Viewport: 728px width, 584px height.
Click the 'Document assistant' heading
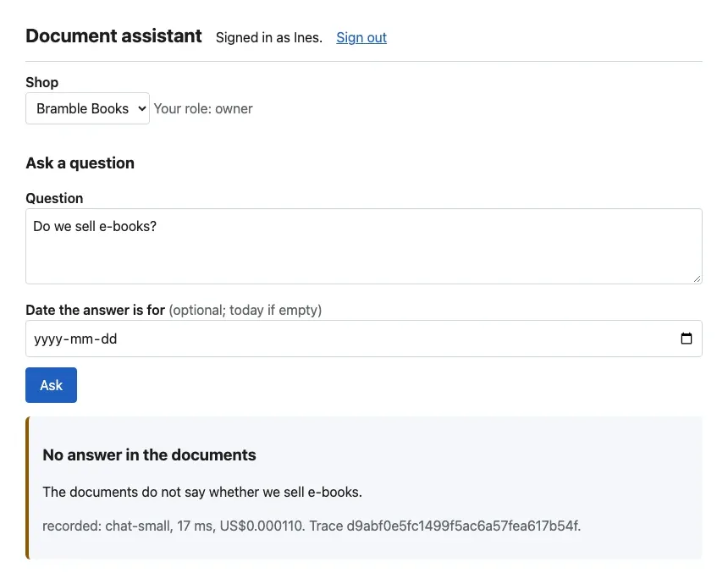(x=113, y=36)
